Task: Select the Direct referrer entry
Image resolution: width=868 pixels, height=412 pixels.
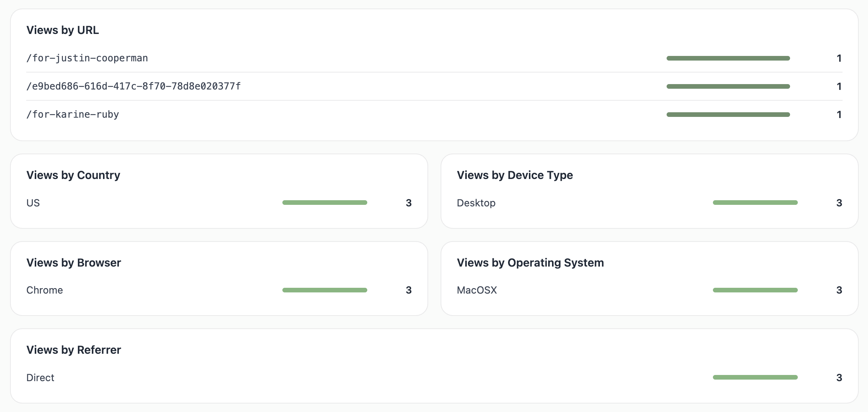Action: 41,378
